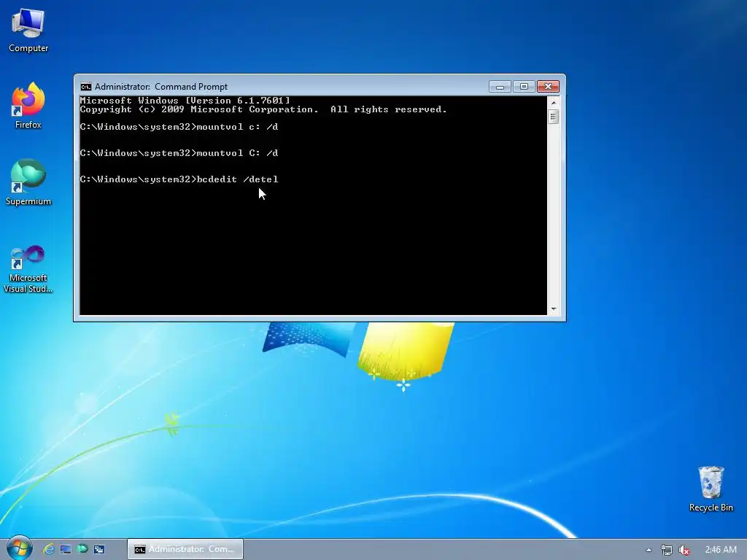Launch Supermium from the taskbar quick launch
The width and height of the screenshot is (747, 560).
pos(82,549)
